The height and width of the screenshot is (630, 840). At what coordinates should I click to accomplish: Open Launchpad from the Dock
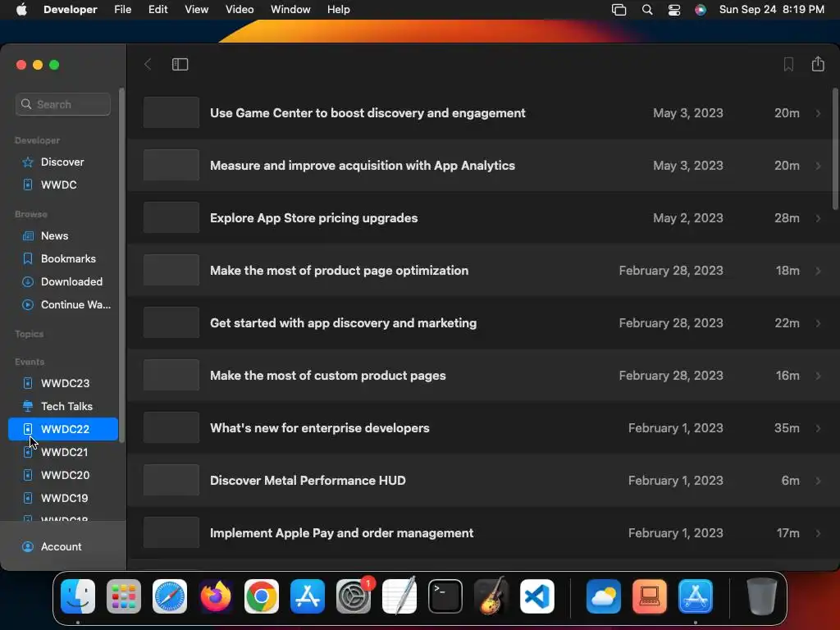coord(124,596)
